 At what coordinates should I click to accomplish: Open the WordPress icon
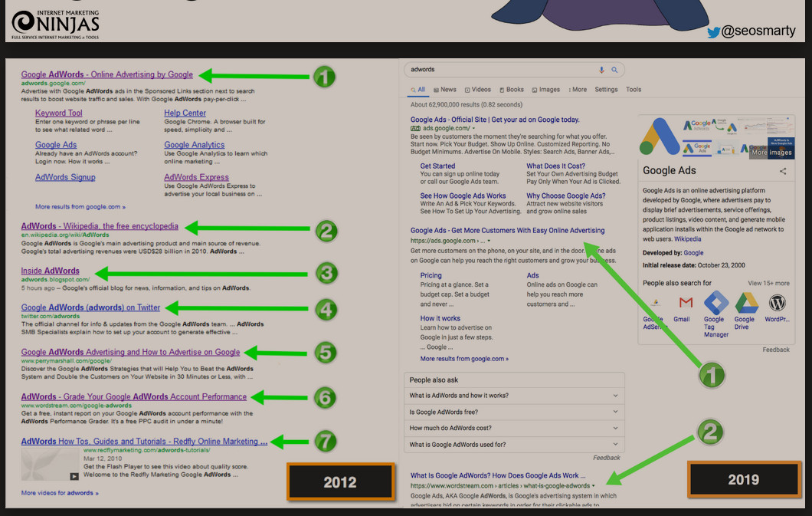[x=778, y=303]
